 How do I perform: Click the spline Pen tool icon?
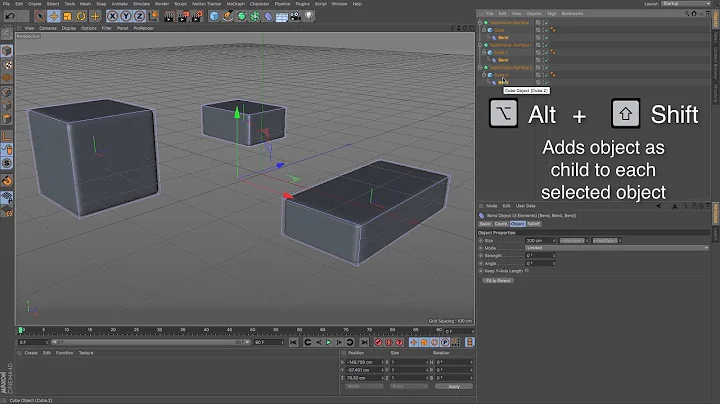point(228,17)
